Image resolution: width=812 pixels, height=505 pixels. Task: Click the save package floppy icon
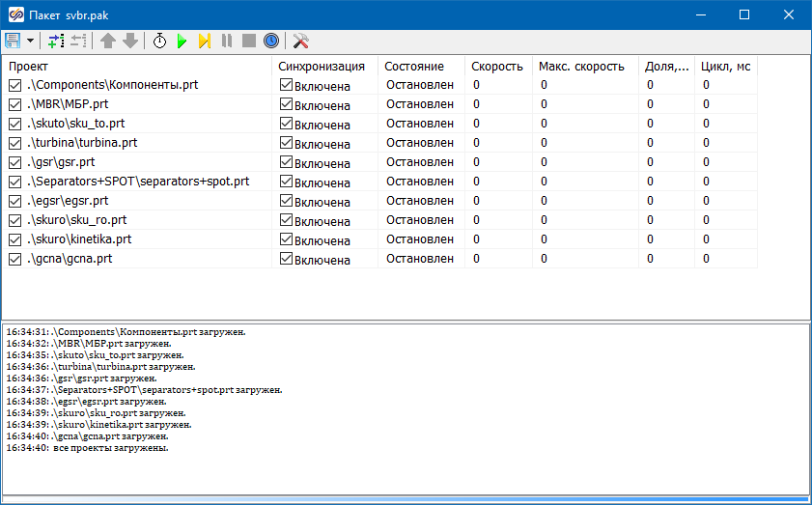[13, 41]
